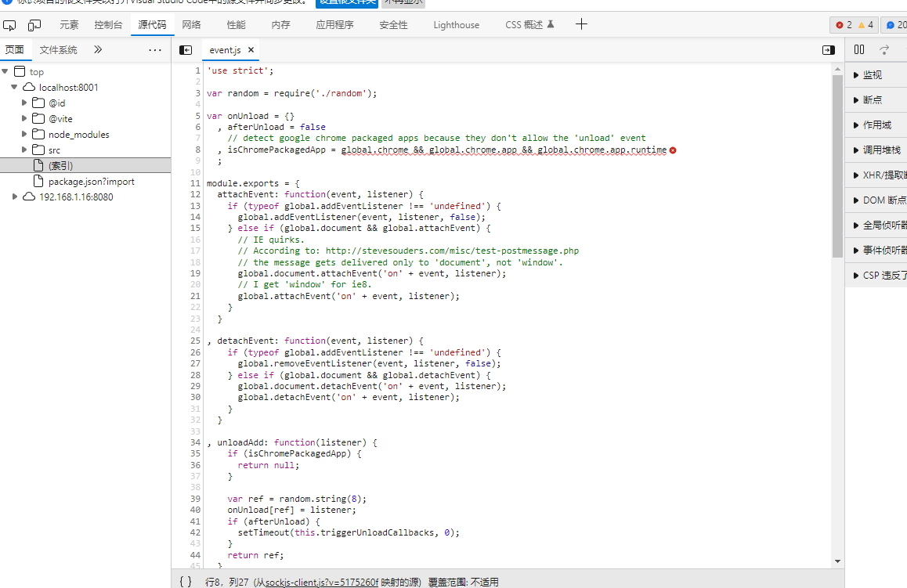The image size is (907, 588).
Task: Hide the navigator sidebar panel icon
Action: [186, 50]
